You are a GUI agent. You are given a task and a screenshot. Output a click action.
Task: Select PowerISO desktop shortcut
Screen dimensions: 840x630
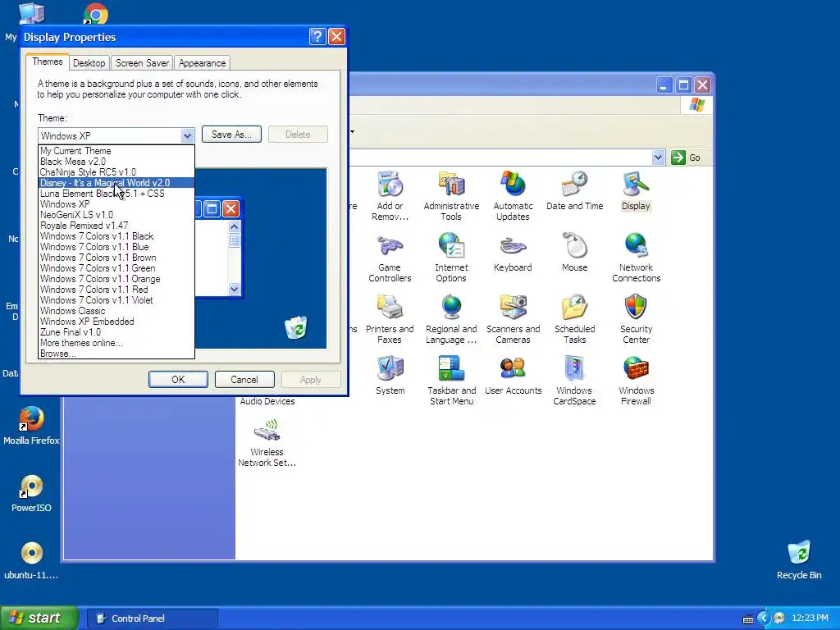[x=31, y=493]
